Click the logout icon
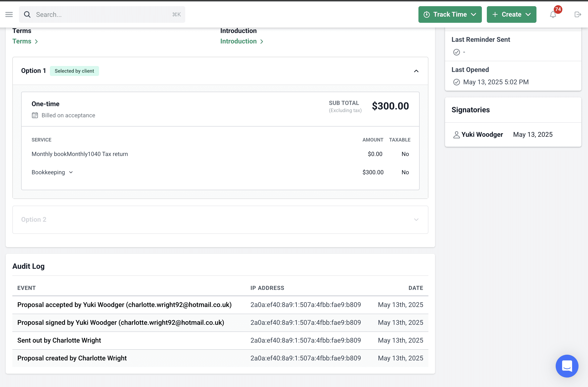 [577, 14]
